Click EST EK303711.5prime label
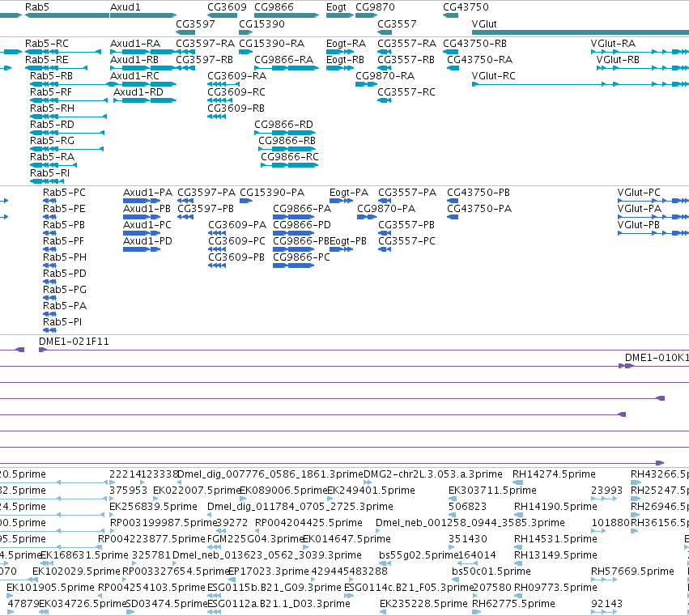The width and height of the screenshot is (689, 616). [x=492, y=491]
